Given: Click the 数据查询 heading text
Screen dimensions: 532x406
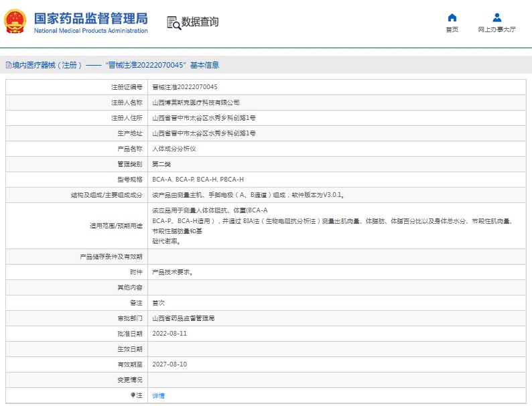Looking at the screenshot, I should (200, 22).
